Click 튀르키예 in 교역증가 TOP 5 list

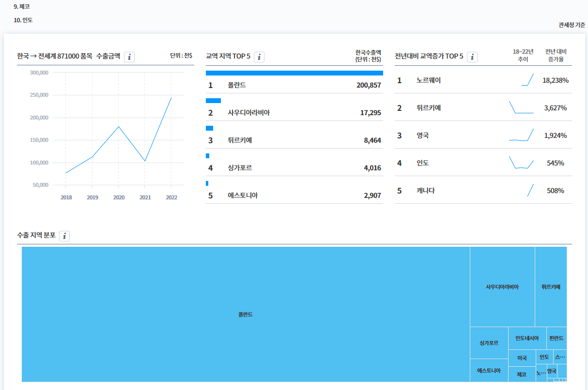tap(429, 108)
